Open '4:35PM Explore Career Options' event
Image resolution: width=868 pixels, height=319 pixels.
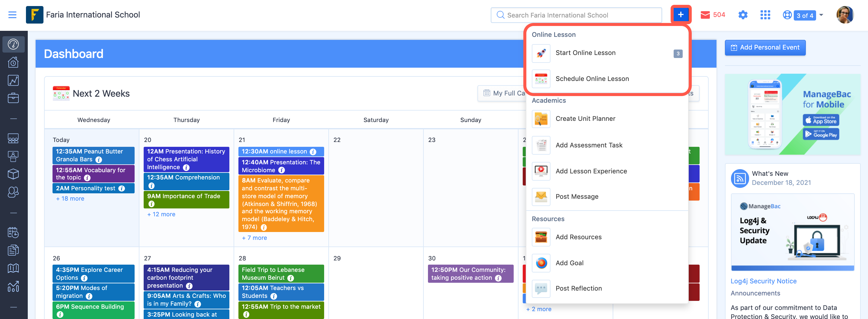pos(93,274)
